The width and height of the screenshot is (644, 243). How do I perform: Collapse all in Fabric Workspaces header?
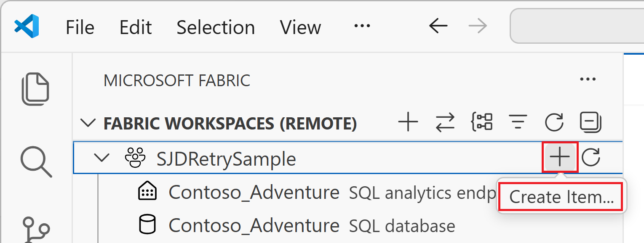click(x=591, y=122)
